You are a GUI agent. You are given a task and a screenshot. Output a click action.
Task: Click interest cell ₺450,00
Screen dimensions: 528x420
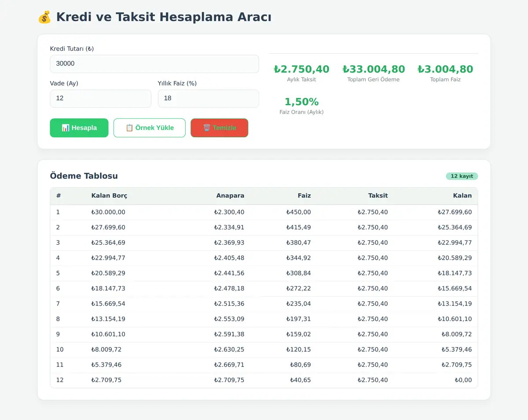point(299,212)
